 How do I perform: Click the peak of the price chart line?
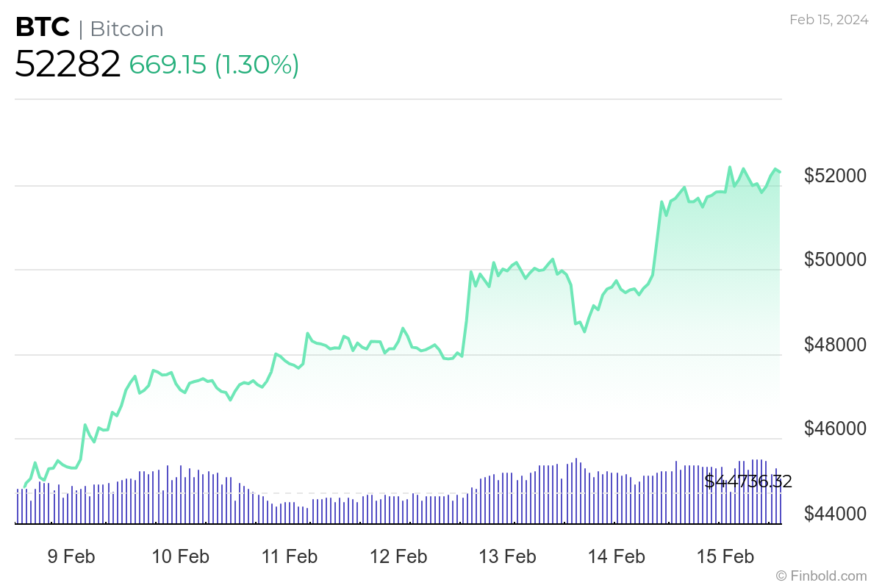730,168
